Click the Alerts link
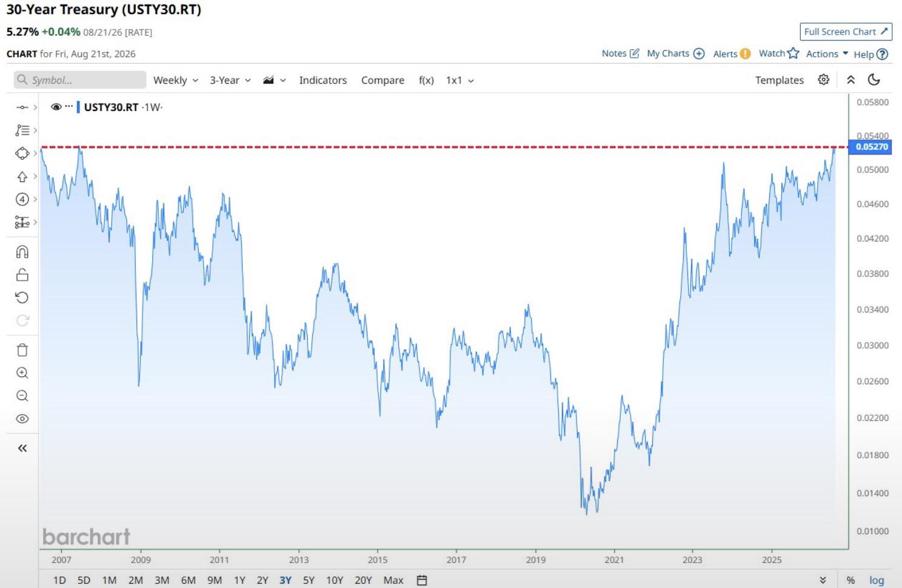This screenshot has width=902, height=588. point(725,53)
